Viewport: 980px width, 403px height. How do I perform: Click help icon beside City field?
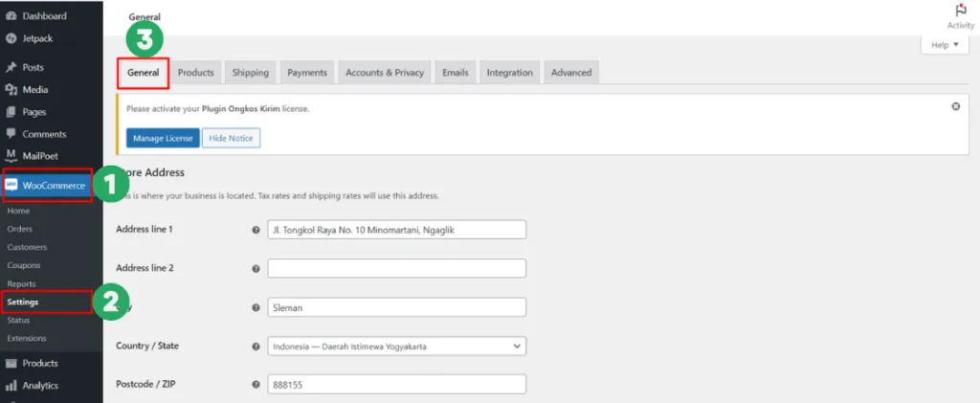(256, 307)
